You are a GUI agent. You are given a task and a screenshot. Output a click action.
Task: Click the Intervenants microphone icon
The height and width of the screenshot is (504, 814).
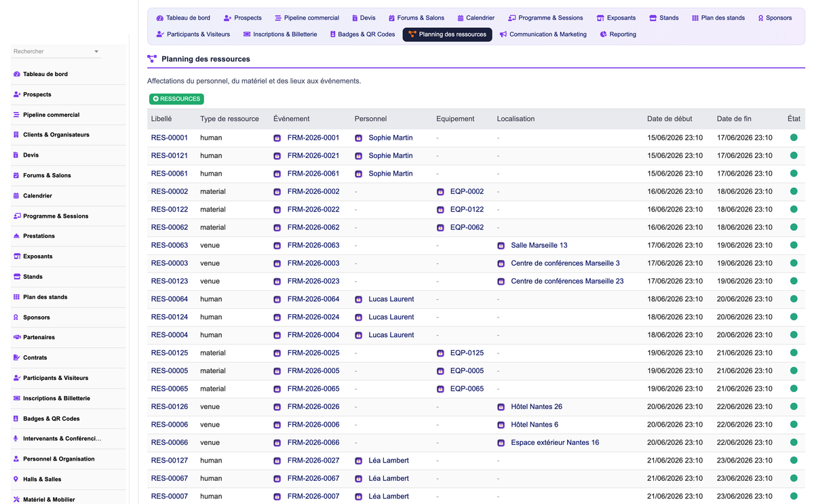pos(16,439)
